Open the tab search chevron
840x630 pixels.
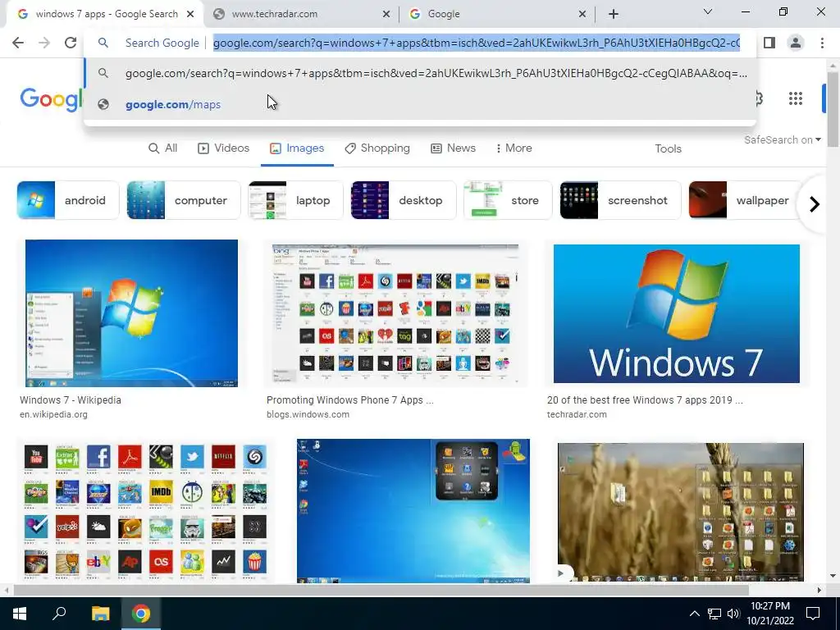click(x=708, y=11)
